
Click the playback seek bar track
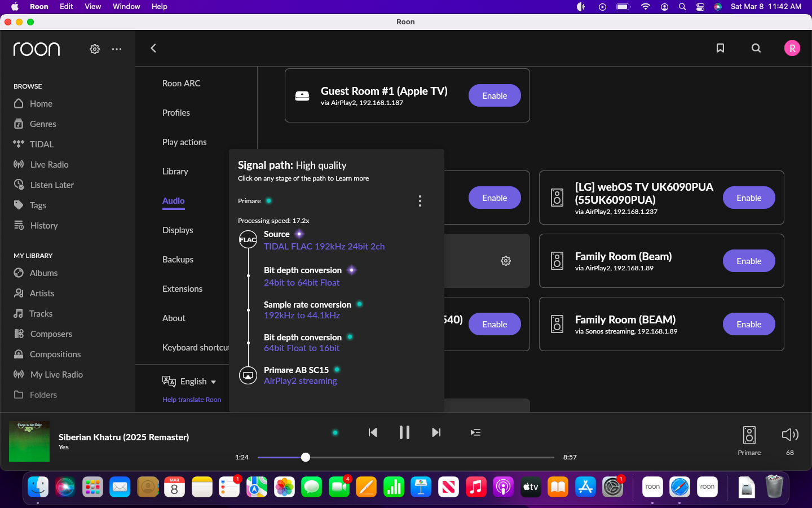(406, 457)
